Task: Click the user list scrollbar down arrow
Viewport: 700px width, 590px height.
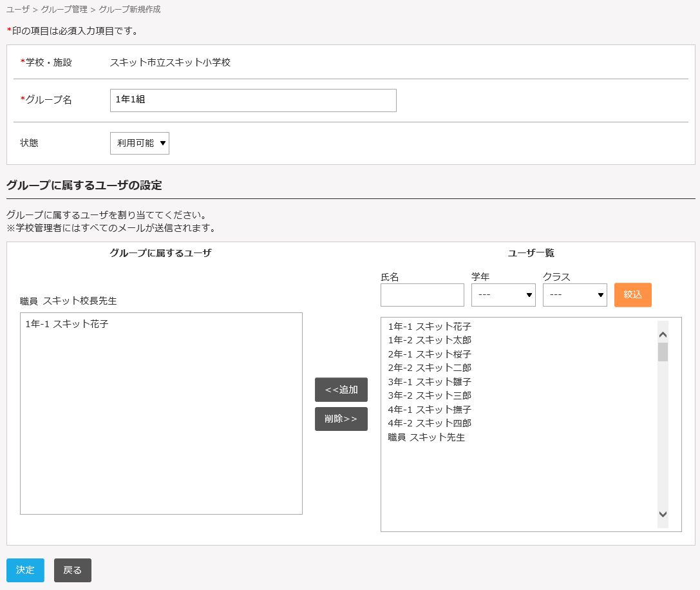Action: [x=663, y=514]
